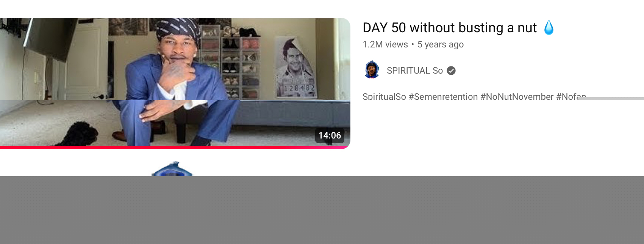Image resolution: width=644 pixels, height=244 pixels.
Task: Click the water droplet emoji in title
Action: coord(549,28)
